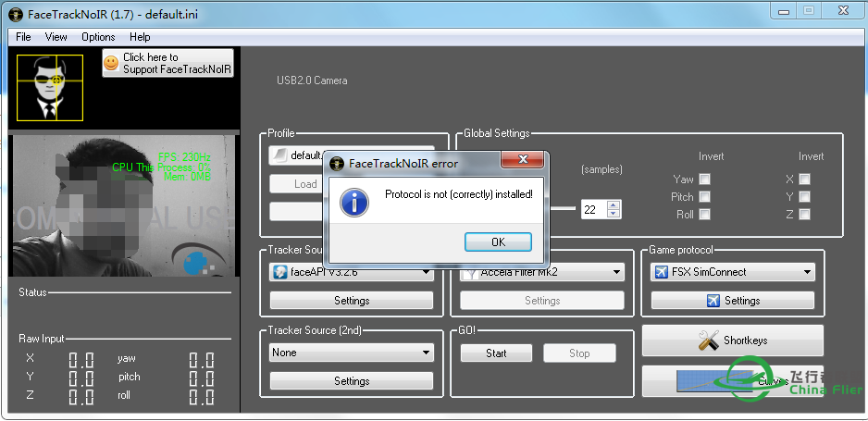The image size is (868, 421).
Task: Click the blue info icon in error dialog
Action: click(354, 203)
